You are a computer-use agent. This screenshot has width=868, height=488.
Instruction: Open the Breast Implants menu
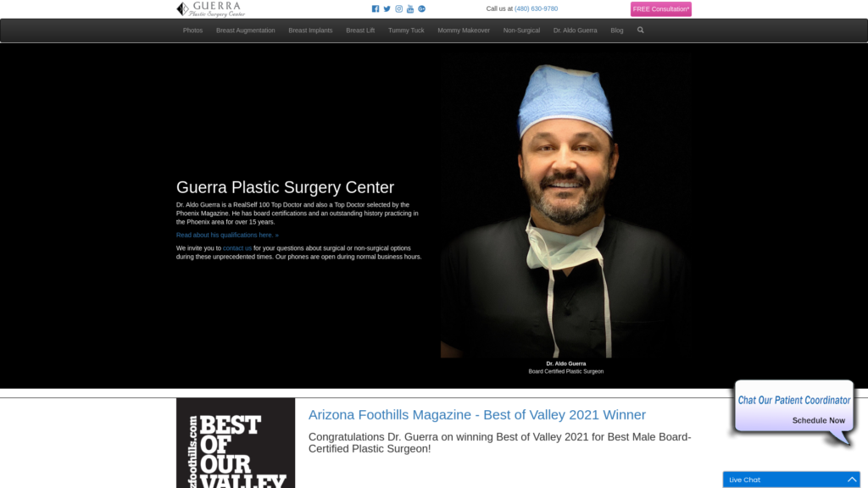coord(310,30)
